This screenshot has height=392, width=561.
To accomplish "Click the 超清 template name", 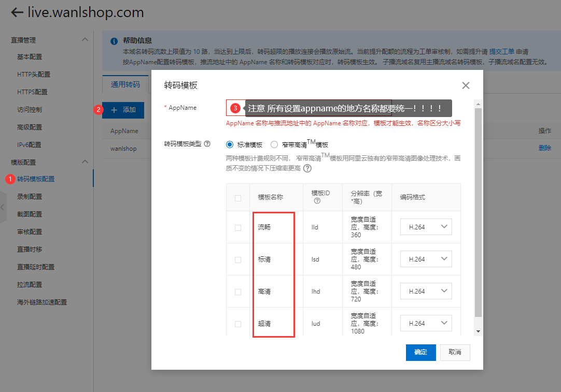I will point(264,324).
